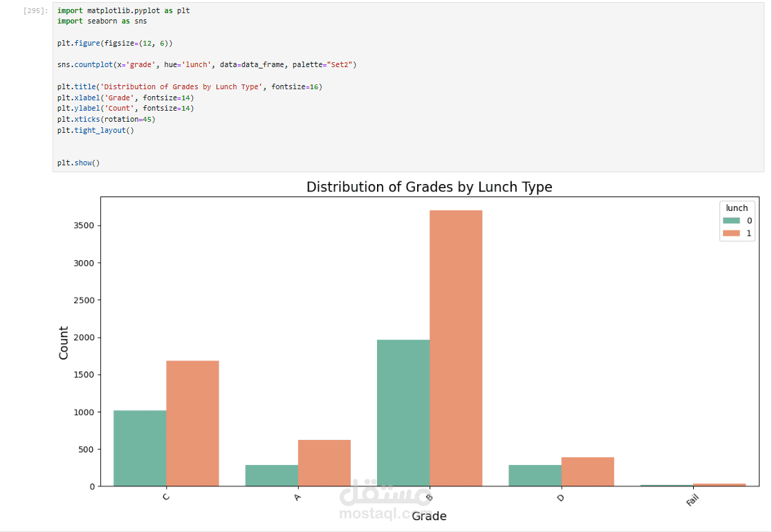Click the import seaborn as sns line
Image resolution: width=772 pixels, height=532 pixels.
pos(102,21)
